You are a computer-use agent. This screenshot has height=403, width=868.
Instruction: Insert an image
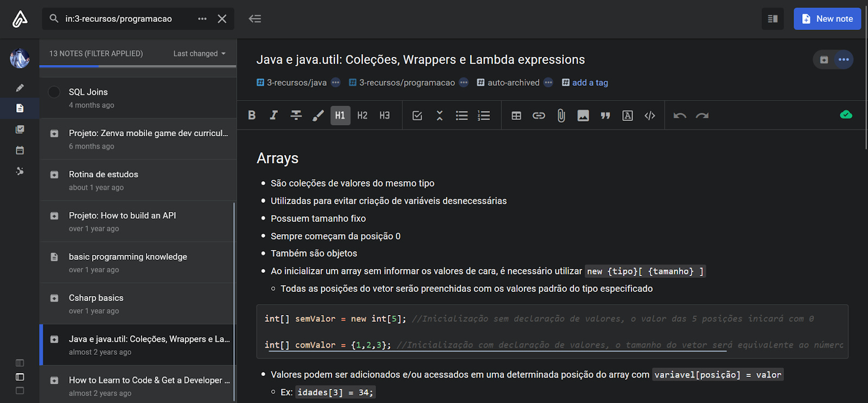point(583,115)
